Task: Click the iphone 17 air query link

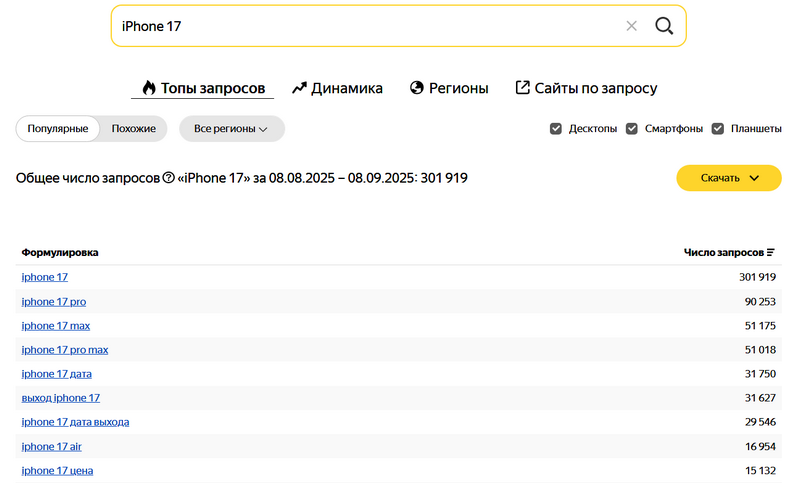Action: (x=52, y=446)
